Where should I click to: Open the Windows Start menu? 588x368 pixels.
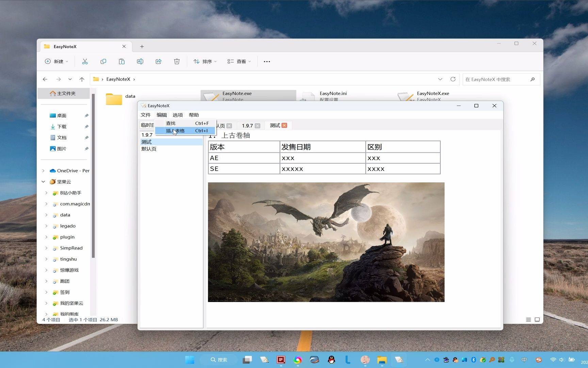coord(190,359)
